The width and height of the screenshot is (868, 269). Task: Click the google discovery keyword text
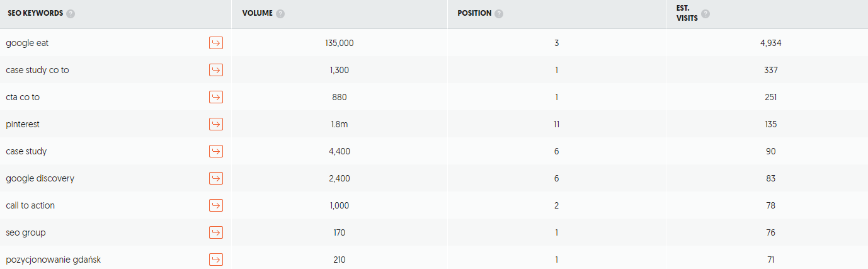point(40,178)
